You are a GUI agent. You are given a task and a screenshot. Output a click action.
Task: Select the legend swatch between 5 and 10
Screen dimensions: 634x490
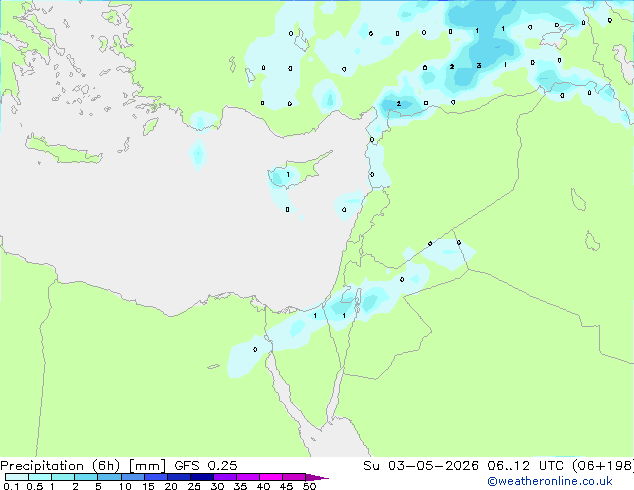click(109, 477)
